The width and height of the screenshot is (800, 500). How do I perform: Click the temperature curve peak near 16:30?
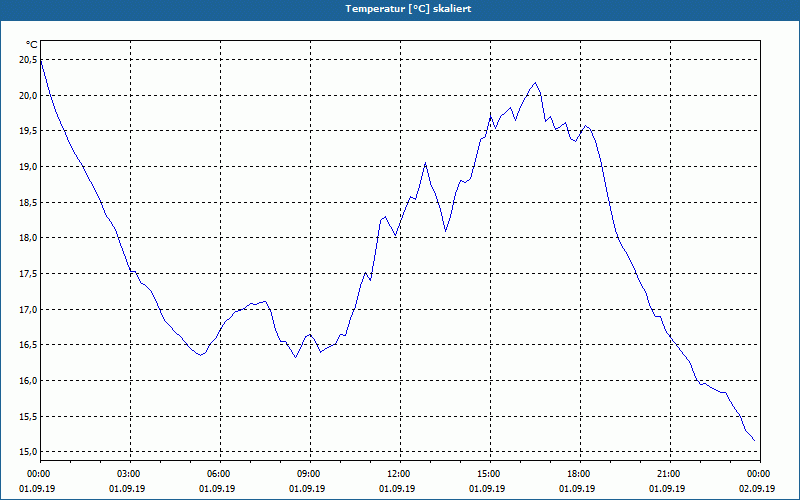pyautogui.click(x=535, y=83)
